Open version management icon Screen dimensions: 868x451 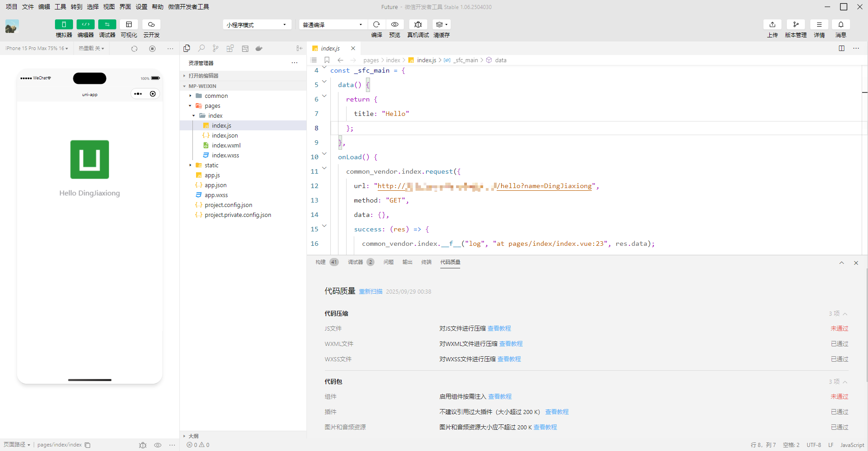tap(795, 24)
